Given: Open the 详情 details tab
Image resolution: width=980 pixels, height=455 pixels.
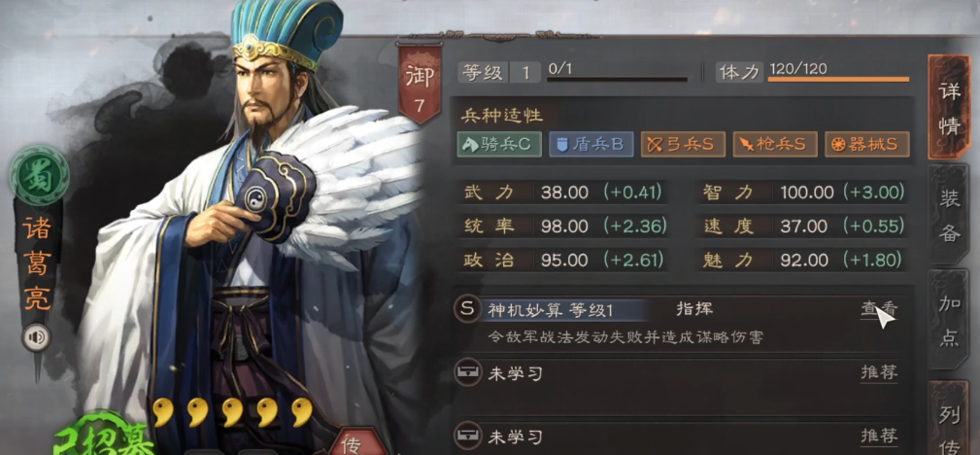Looking at the screenshot, I should pyautogui.click(x=949, y=108).
